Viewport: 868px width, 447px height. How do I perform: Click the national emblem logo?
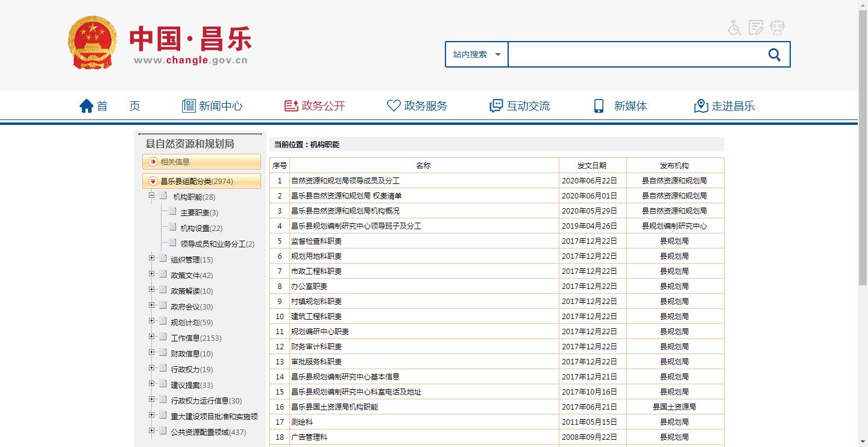(92, 43)
